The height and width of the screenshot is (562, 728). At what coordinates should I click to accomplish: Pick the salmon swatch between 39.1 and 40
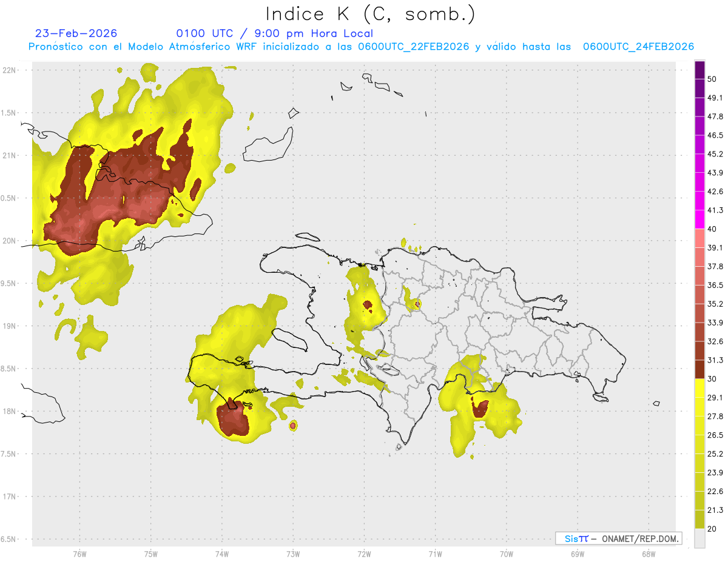click(x=699, y=238)
